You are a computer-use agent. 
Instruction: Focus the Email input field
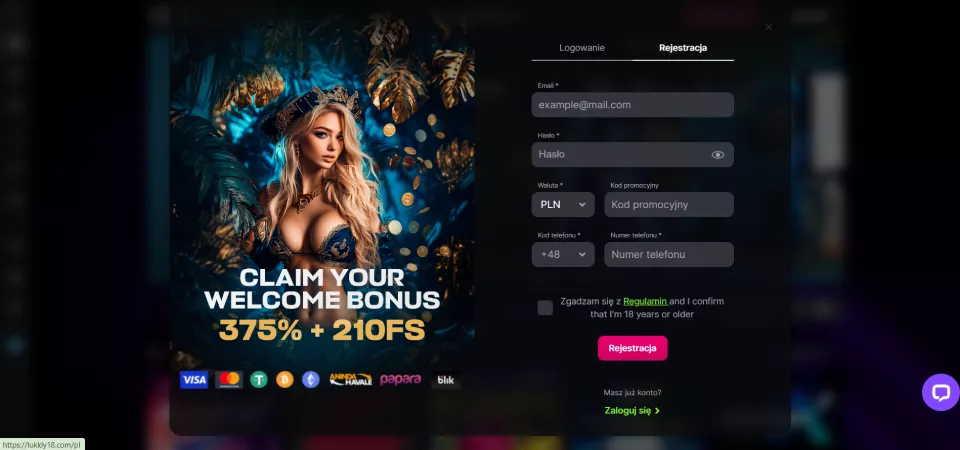pyautogui.click(x=632, y=105)
